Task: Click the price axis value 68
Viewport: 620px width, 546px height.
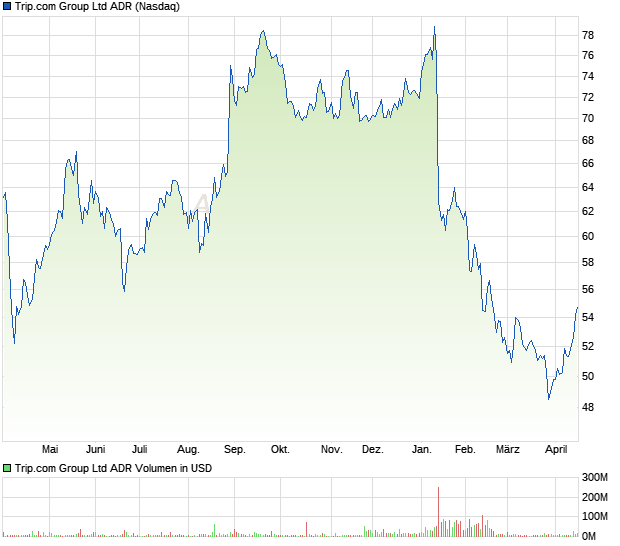Action: pyautogui.click(x=588, y=140)
